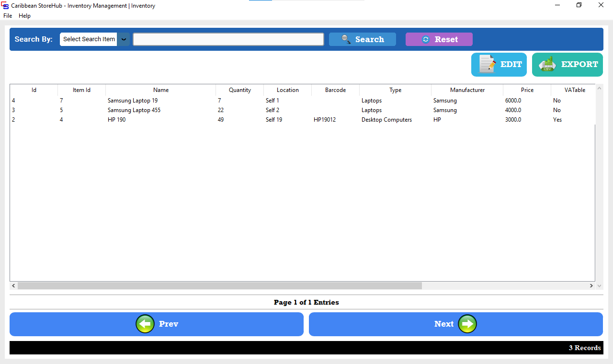This screenshot has height=364, width=613.
Task: Click the Search button label
Action: click(370, 39)
